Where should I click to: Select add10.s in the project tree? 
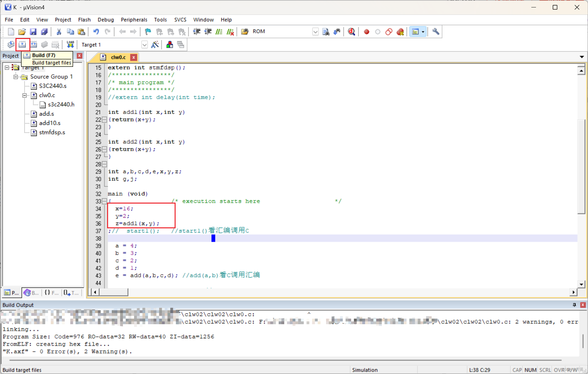pos(50,123)
